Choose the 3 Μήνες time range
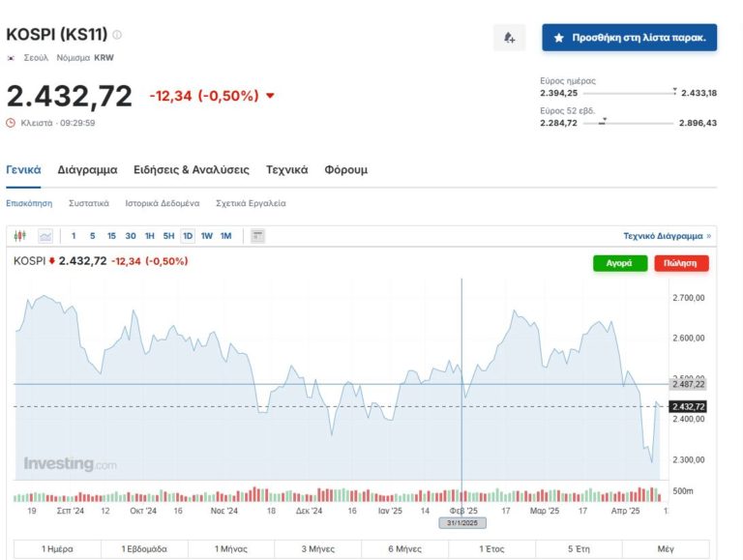 pos(317,548)
